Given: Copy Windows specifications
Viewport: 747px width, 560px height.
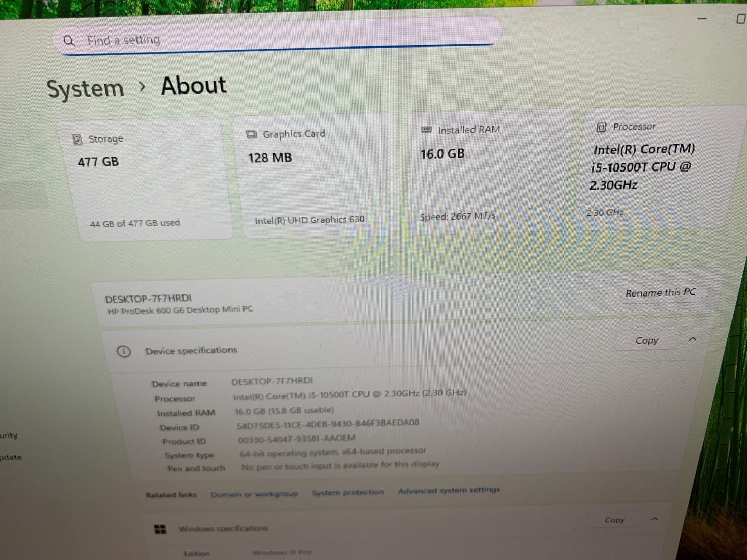Looking at the screenshot, I should point(615,520).
